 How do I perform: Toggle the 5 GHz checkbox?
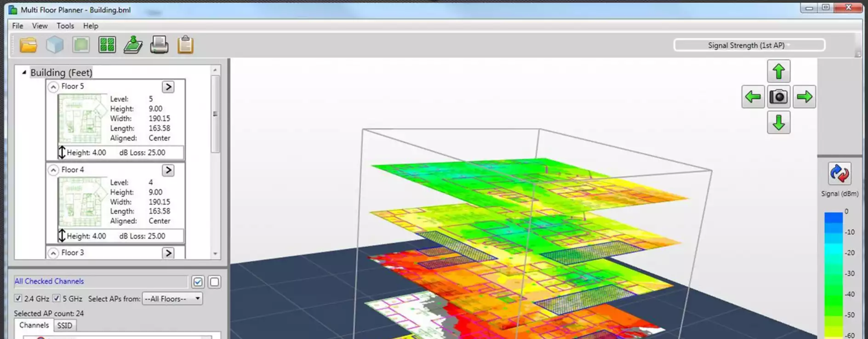pos(57,299)
